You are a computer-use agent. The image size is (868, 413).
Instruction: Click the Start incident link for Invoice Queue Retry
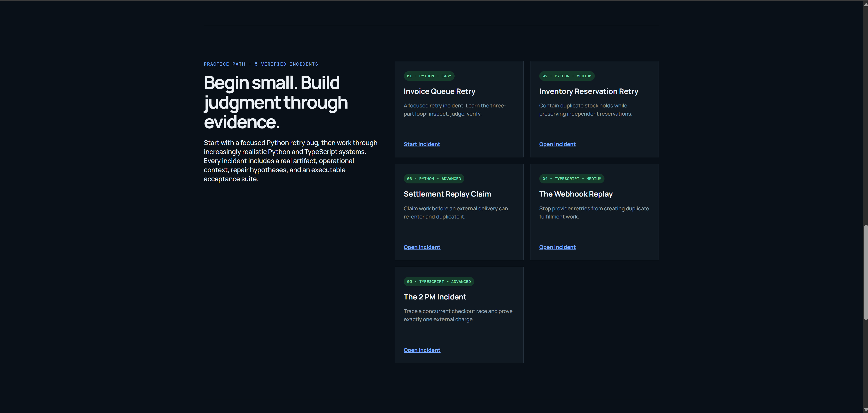pyautogui.click(x=422, y=144)
